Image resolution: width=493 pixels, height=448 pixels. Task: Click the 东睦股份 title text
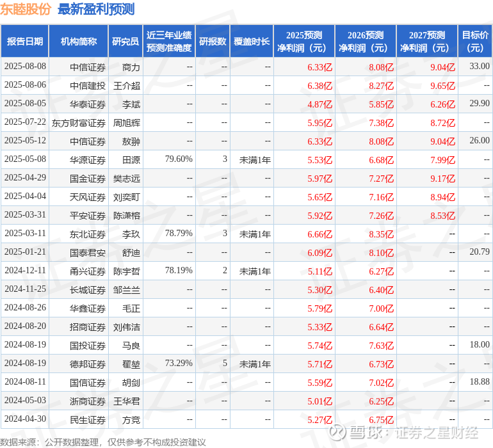pos(26,9)
